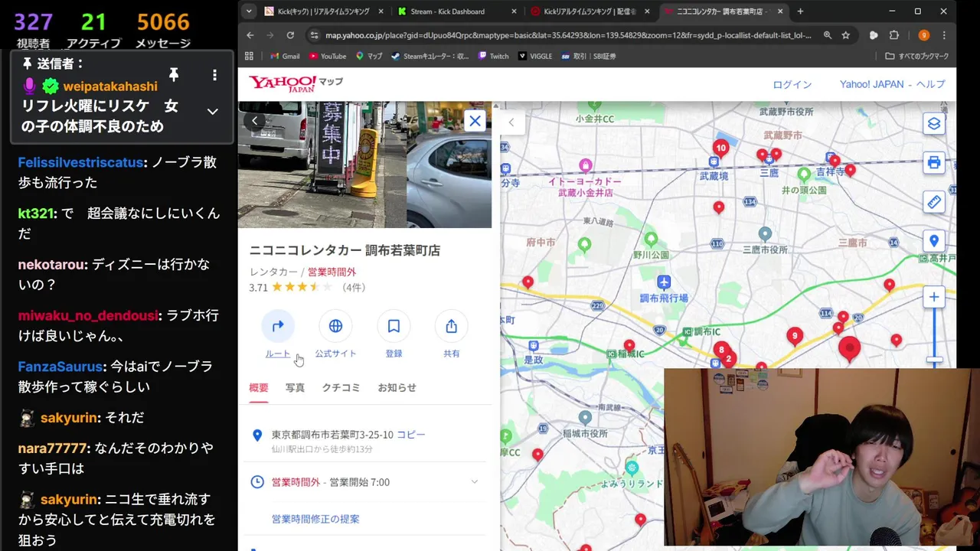Select the distance ruler tool
The height and width of the screenshot is (551, 980).
click(933, 202)
